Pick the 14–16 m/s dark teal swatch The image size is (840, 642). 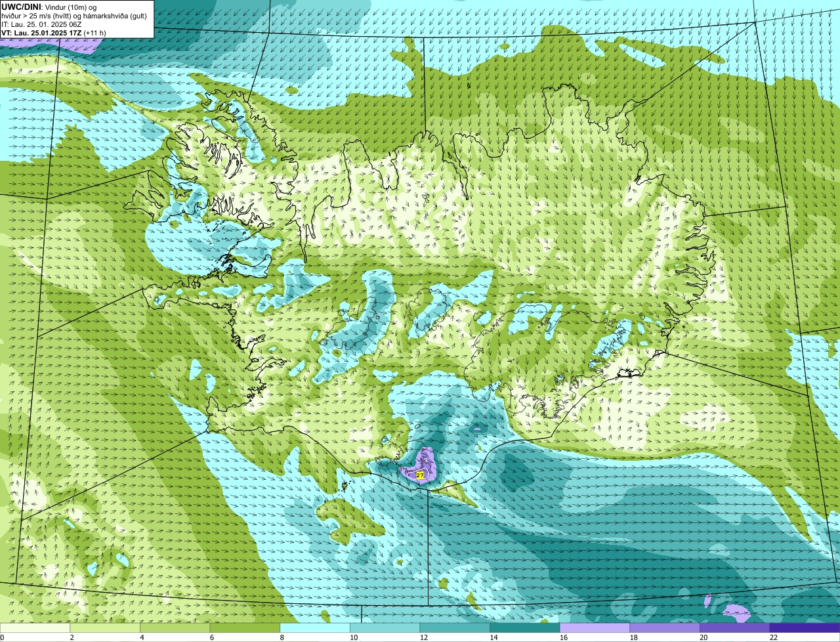[525, 628]
